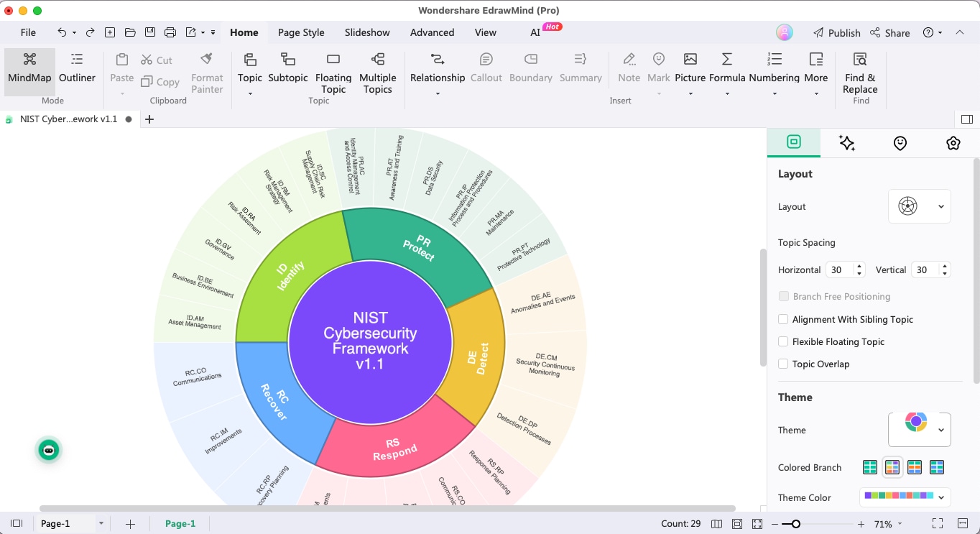Insert a Subtopic

pyautogui.click(x=288, y=69)
